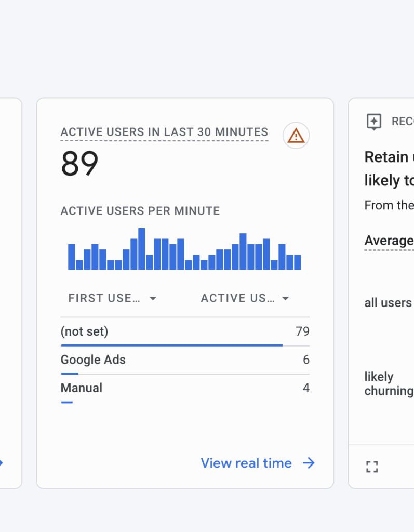The image size is (414, 532).
Task: Click the likely churning segment label
Action: [x=389, y=383]
